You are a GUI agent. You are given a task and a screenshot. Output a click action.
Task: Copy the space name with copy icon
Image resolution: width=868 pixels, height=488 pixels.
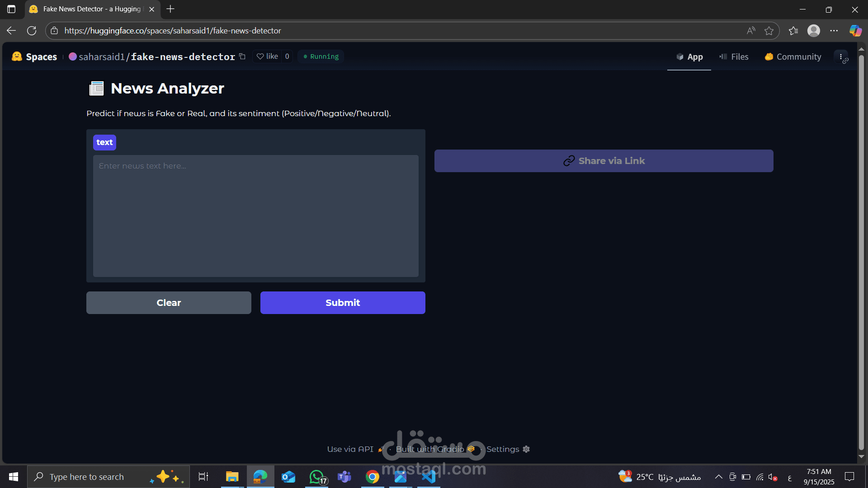pos(242,56)
